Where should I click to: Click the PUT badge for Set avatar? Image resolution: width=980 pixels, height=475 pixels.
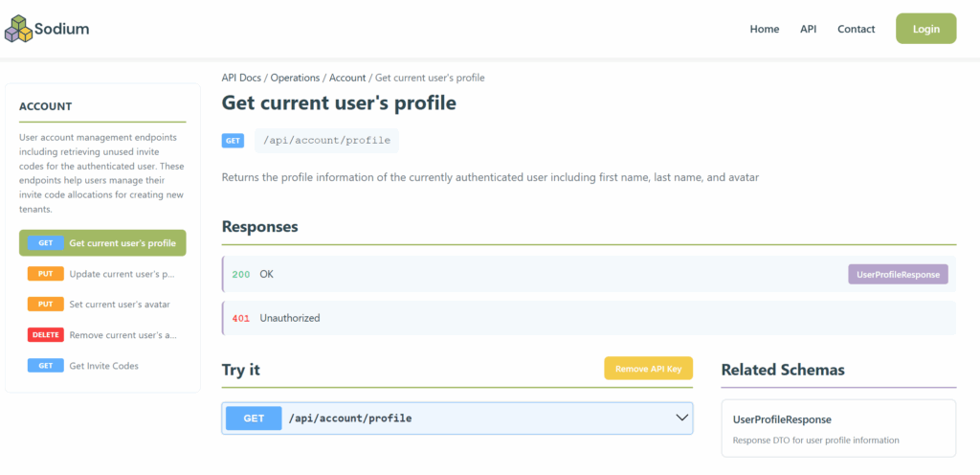45,305
